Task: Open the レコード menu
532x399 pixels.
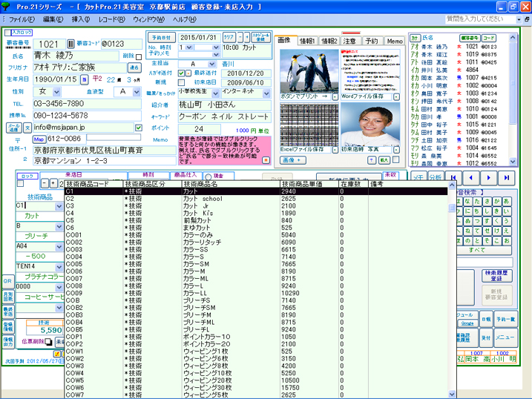Action: pyautogui.click(x=111, y=19)
